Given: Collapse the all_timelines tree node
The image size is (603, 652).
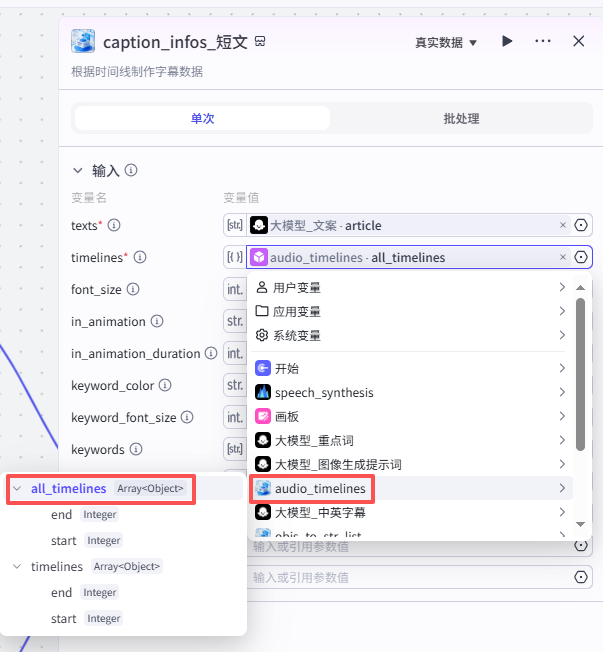Looking at the screenshot, I should (x=17, y=489).
